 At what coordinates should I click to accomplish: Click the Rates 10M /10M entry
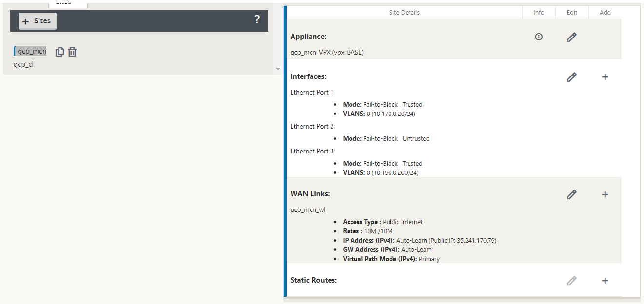[x=368, y=231]
